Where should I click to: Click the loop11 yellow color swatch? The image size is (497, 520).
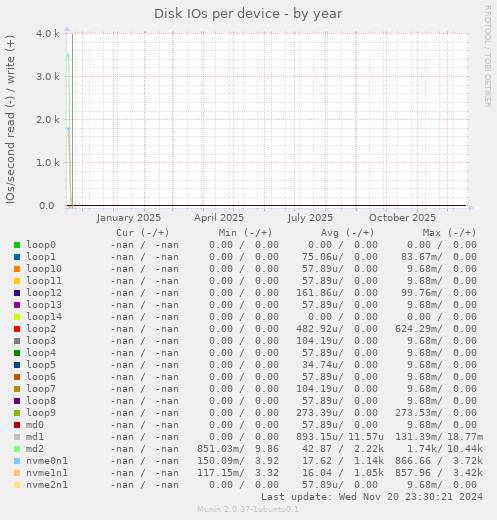click(17, 281)
